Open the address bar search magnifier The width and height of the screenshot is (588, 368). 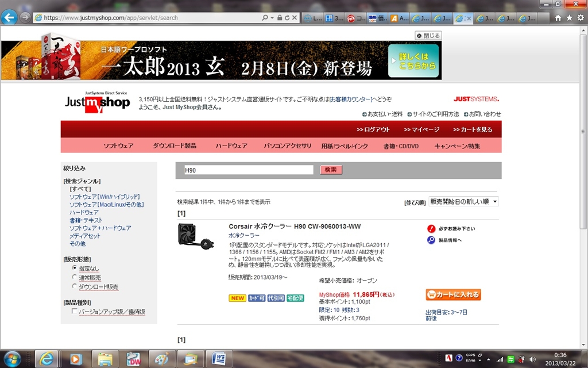click(x=265, y=18)
